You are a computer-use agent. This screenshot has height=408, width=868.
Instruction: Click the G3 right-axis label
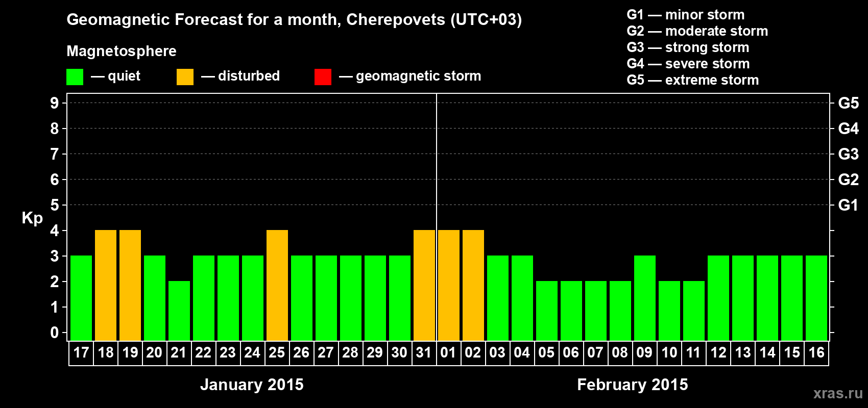[848, 154]
